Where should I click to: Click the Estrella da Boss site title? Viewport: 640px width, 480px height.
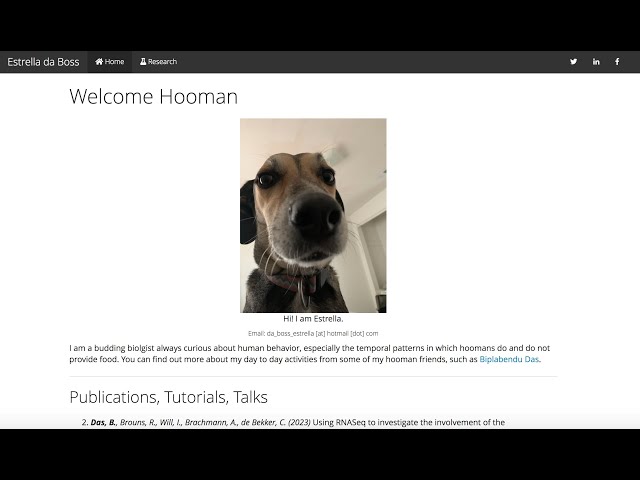[x=43, y=62]
